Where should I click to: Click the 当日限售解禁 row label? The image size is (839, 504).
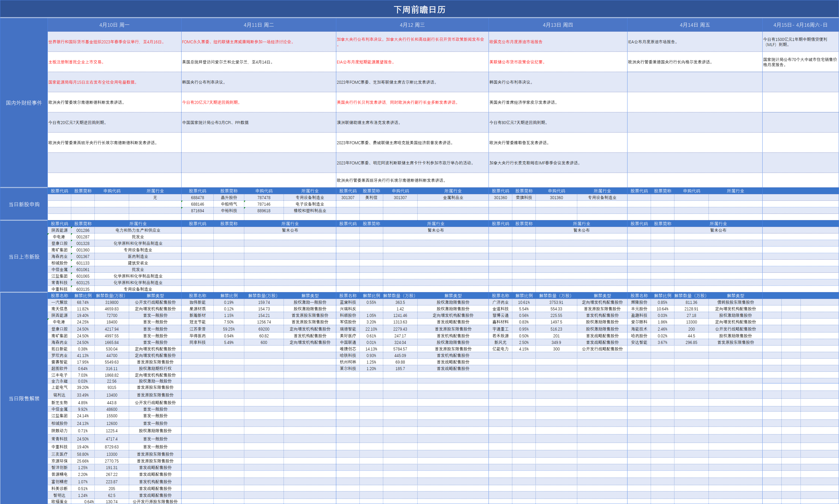click(24, 398)
